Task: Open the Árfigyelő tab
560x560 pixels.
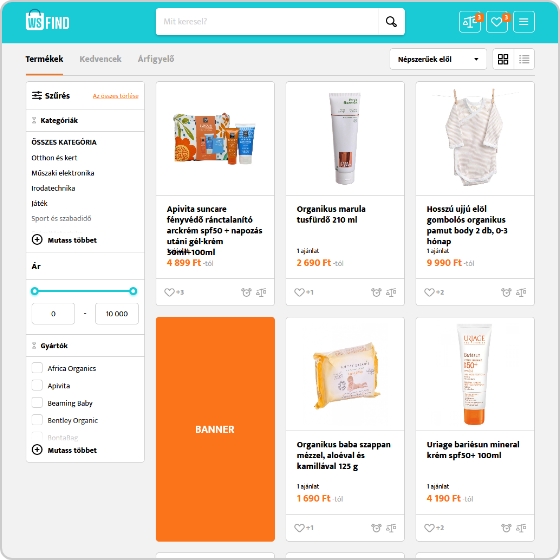Action: pyautogui.click(x=156, y=59)
